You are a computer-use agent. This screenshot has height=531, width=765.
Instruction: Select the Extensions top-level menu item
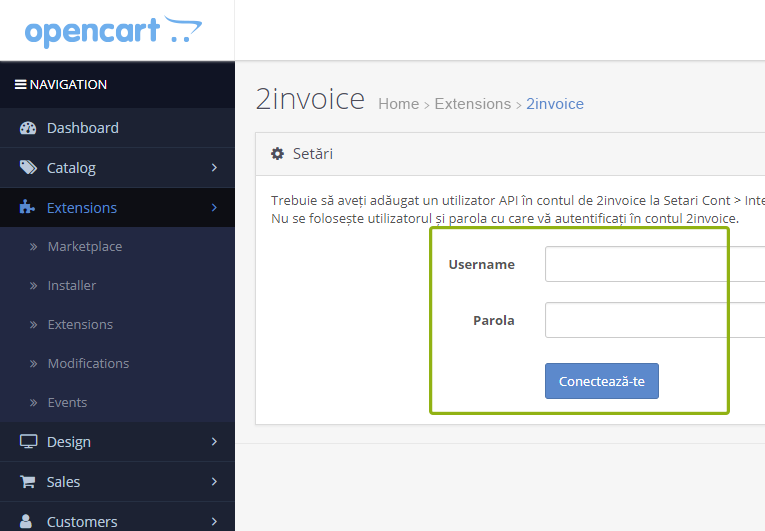click(117, 207)
